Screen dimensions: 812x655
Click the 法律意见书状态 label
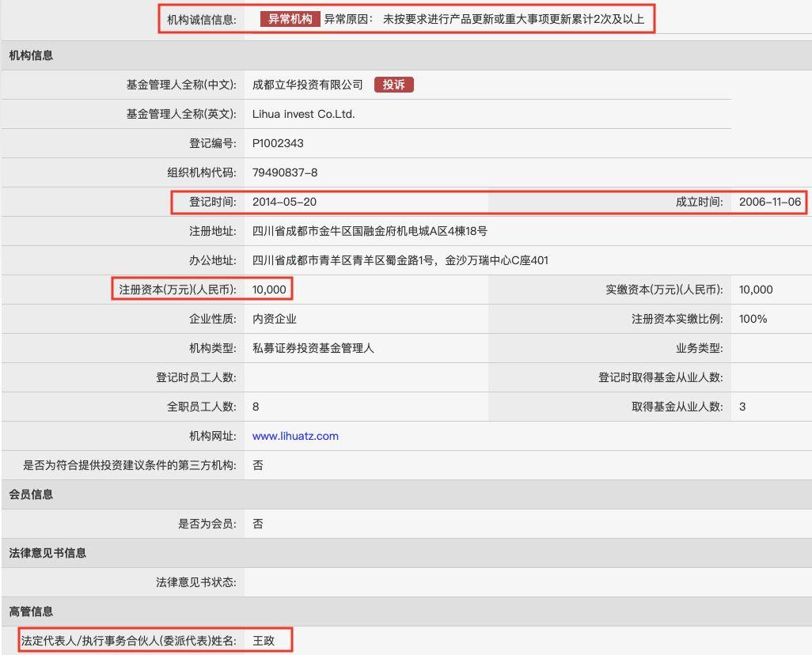click(196, 582)
